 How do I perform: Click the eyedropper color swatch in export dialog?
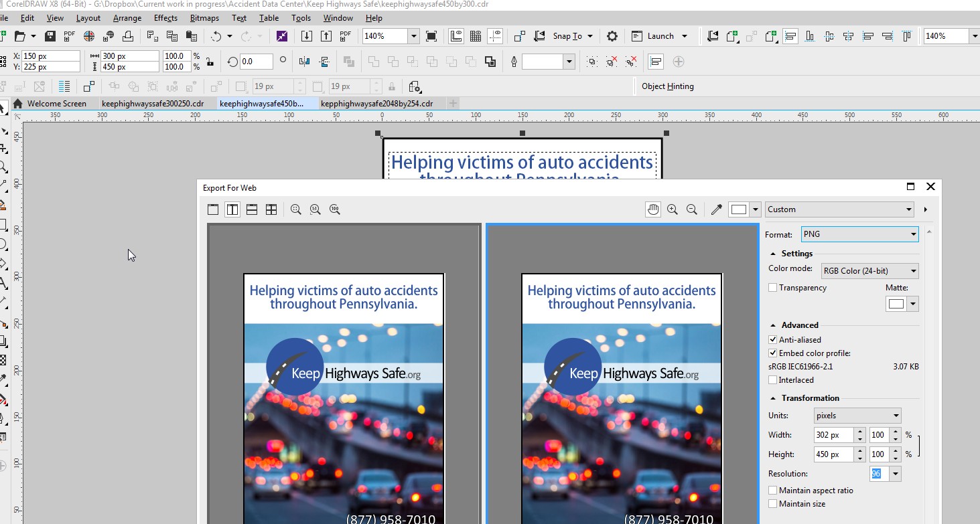coord(739,209)
